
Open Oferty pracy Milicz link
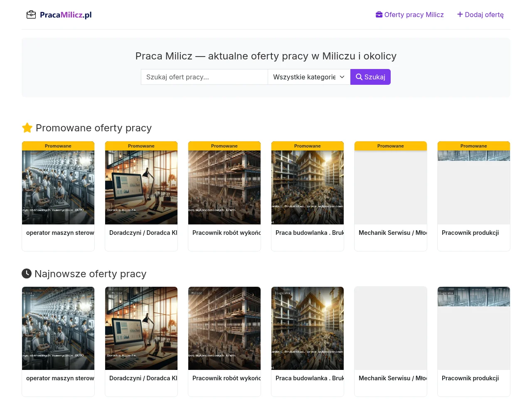pos(410,15)
